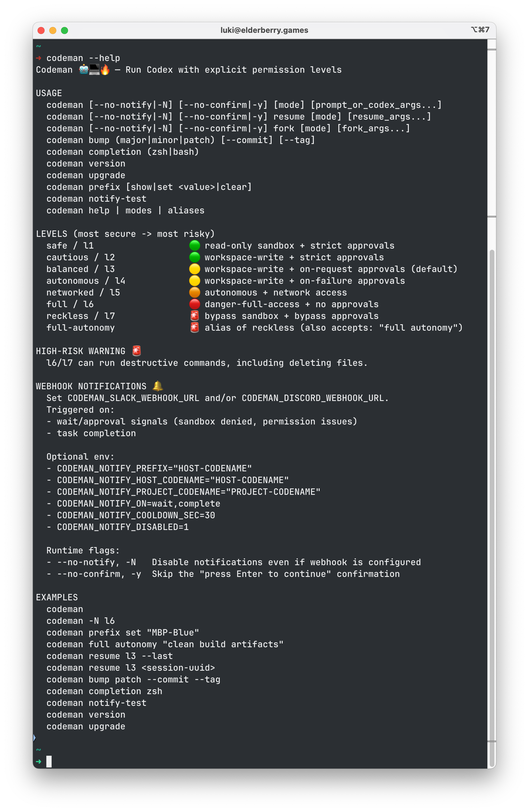This screenshot has width=529, height=812.
Task: Click the siren icon on the full-autonomy row
Action: pyautogui.click(x=194, y=327)
